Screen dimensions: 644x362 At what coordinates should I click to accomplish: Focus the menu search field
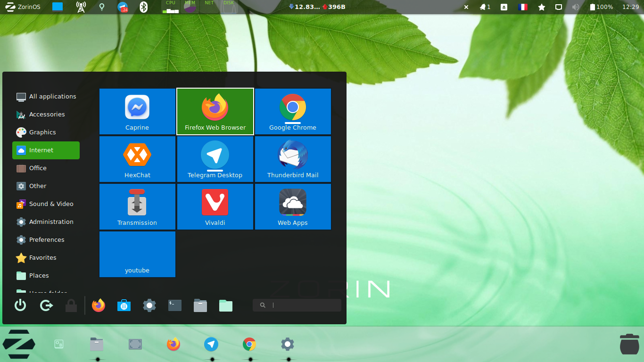[x=297, y=305]
